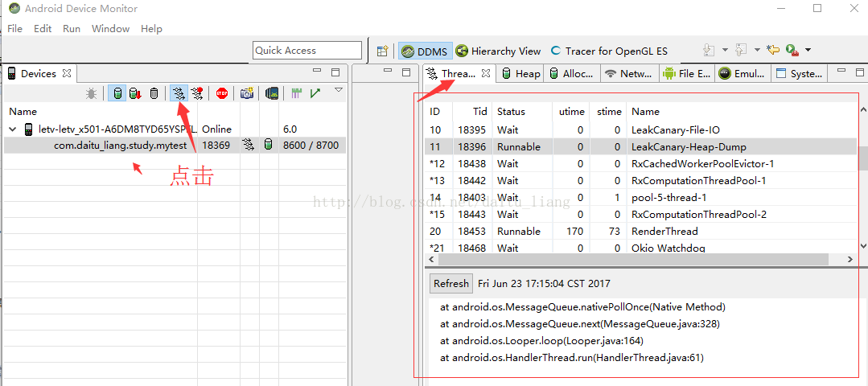
Task: Click process ID 18369 cell
Action: tap(216, 146)
